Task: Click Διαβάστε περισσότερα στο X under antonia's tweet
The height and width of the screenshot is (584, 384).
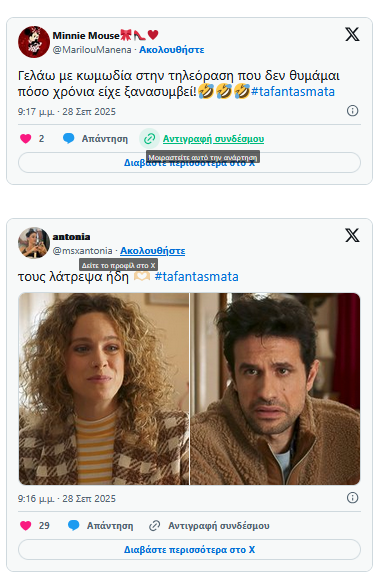Action: (x=190, y=550)
